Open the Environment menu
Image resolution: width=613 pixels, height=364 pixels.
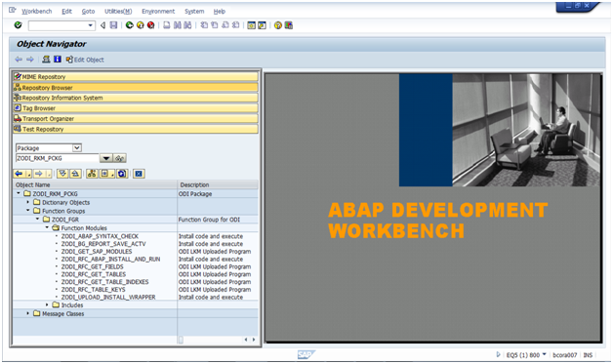click(x=158, y=12)
